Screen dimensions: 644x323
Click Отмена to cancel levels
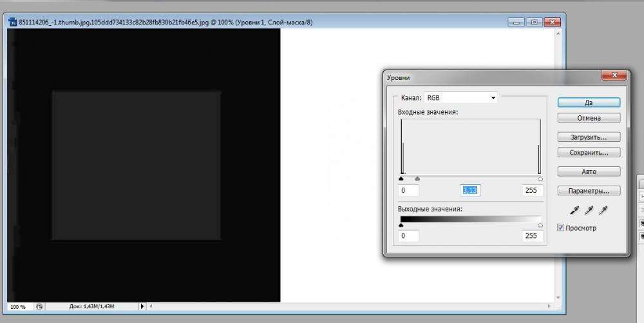tap(589, 118)
